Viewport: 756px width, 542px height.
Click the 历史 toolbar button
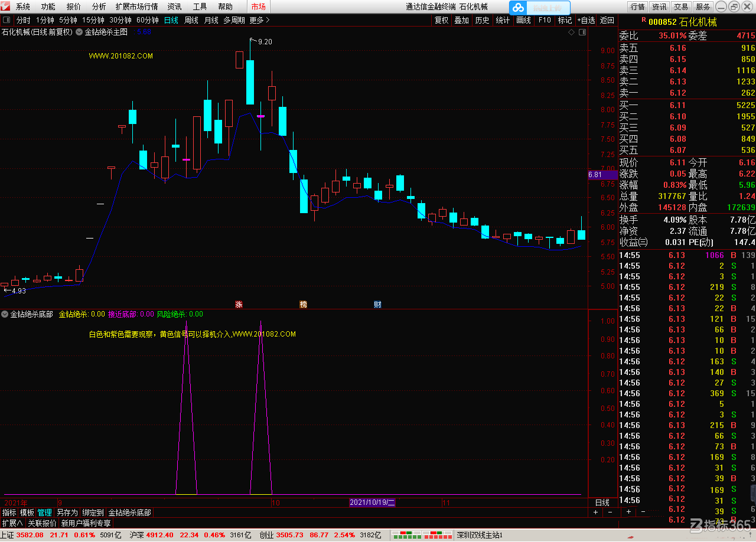coord(482,19)
